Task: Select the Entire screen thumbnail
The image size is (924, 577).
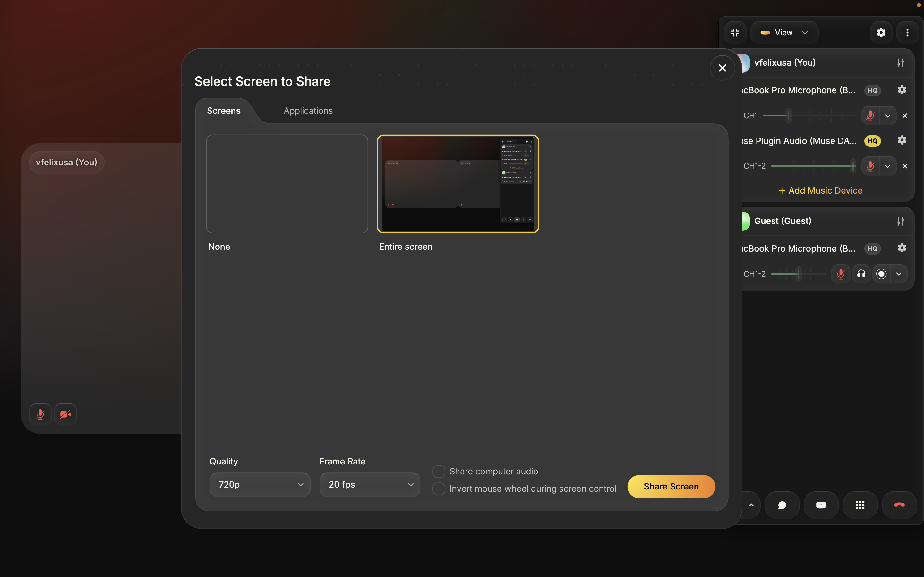Action: pyautogui.click(x=458, y=184)
